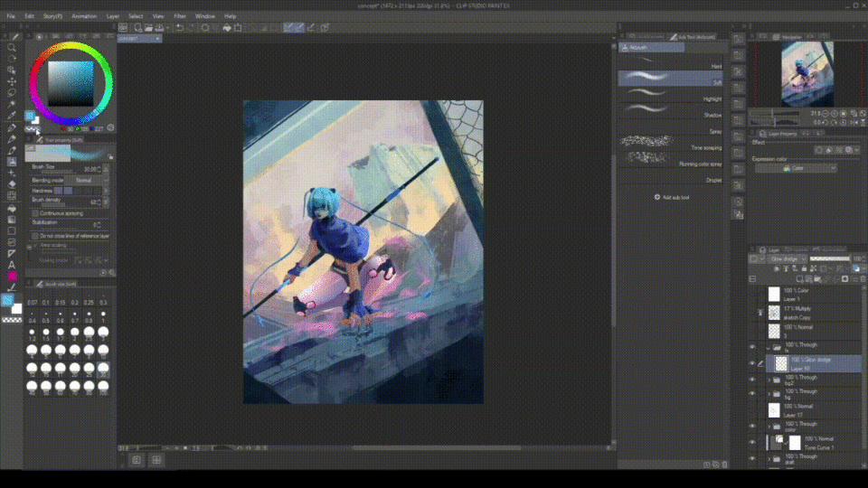The image size is (868, 488).
Task: Click the Save icon in command bar
Action: [159, 28]
